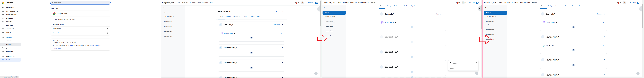Open Site administration in MDL-83502 window
This screenshot has width=644, height=78.
[203, 3]
